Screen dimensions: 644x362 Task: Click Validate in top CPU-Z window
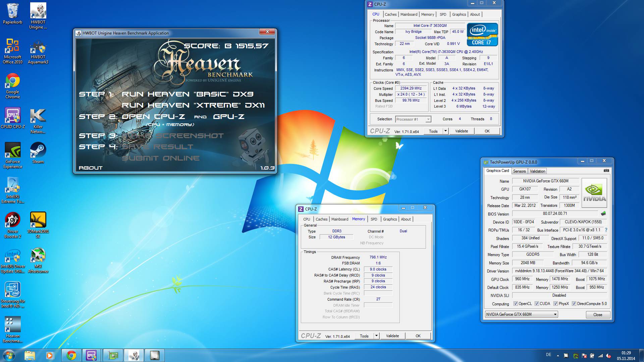point(462,131)
